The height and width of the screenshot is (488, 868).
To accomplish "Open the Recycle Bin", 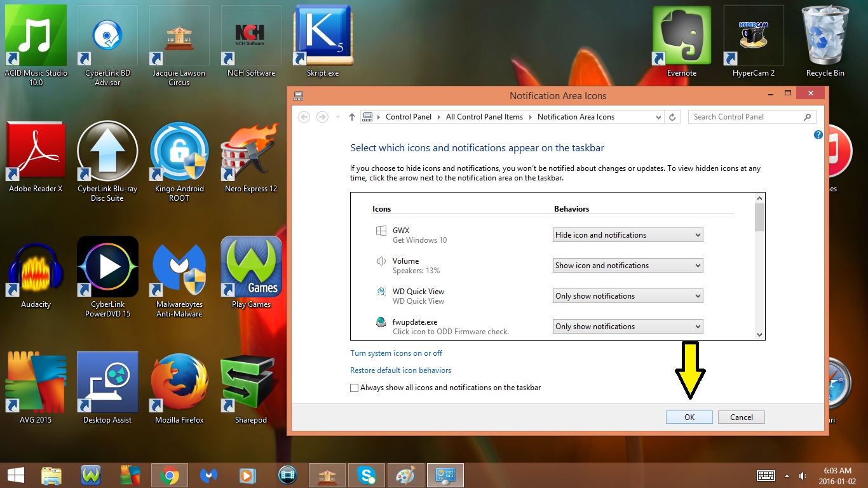I will coord(825,41).
